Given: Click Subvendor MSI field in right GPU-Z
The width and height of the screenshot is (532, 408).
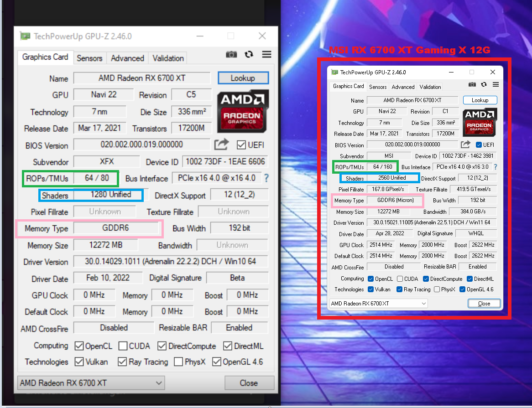Looking at the screenshot, I should pyautogui.click(x=389, y=155).
